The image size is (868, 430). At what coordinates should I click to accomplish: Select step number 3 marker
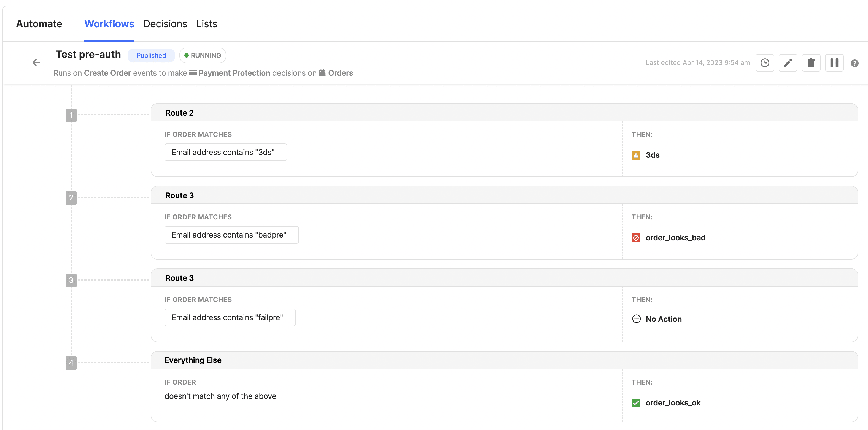pyautogui.click(x=71, y=280)
